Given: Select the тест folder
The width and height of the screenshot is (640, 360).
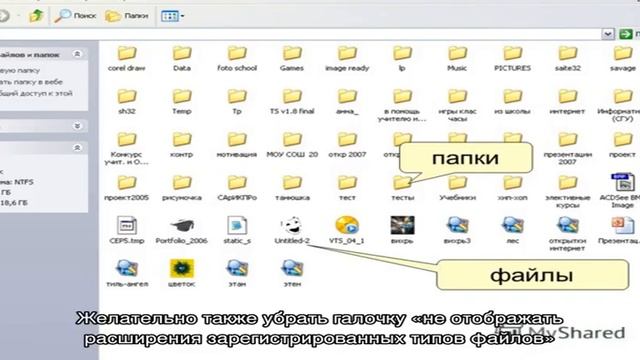Looking at the screenshot, I should (x=347, y=188).
